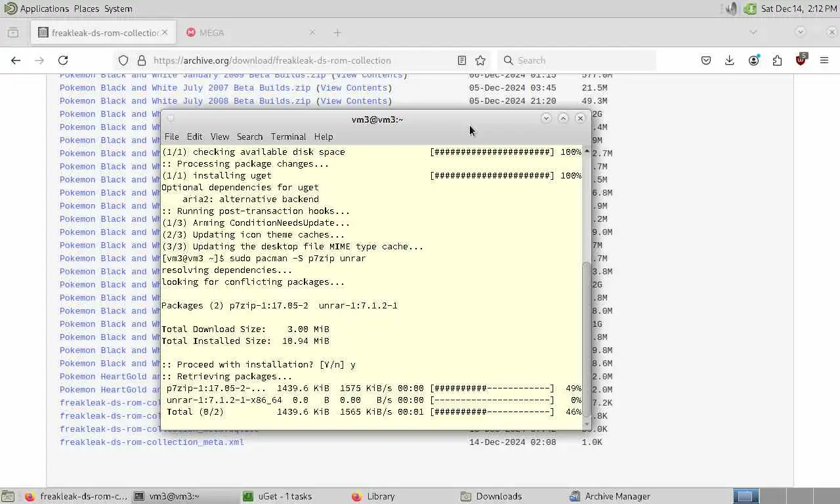Open the tracking protection shield icon
The image size is (840, 504).
pyautogui.click(x=123, y=60)
